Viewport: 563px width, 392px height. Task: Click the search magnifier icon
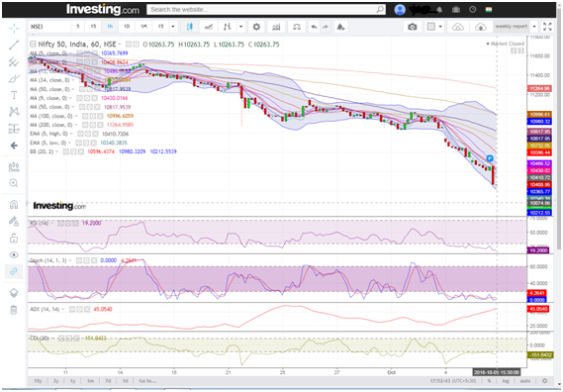(380, 10)
